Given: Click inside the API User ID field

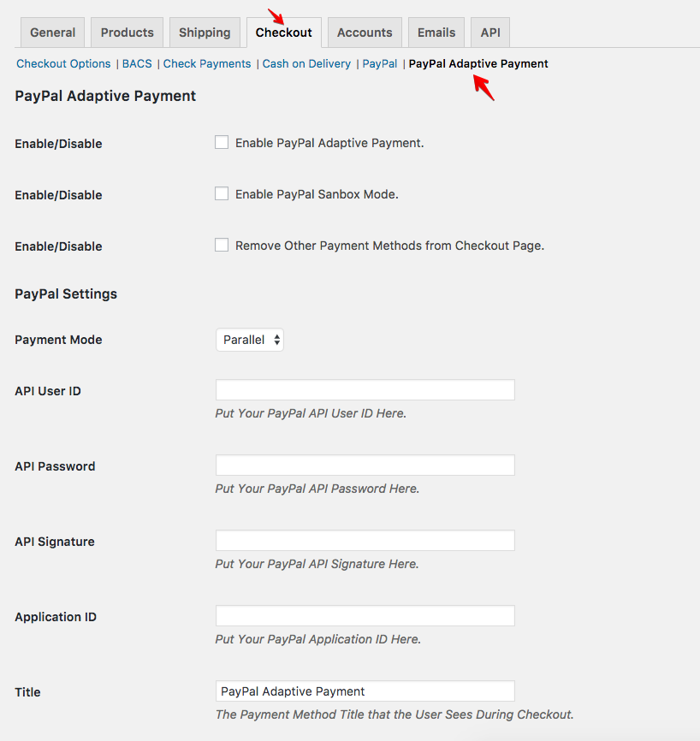Looking at the screenshot, I should [x=365, y=389].
